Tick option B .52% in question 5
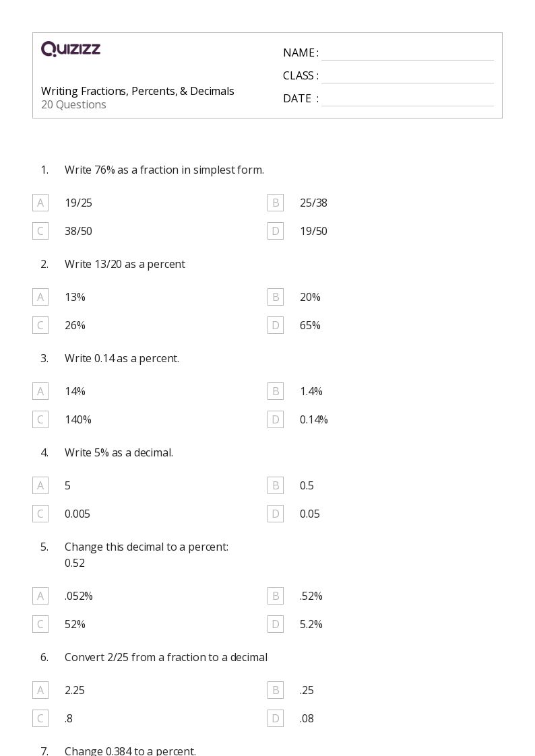 pos(276,596)
